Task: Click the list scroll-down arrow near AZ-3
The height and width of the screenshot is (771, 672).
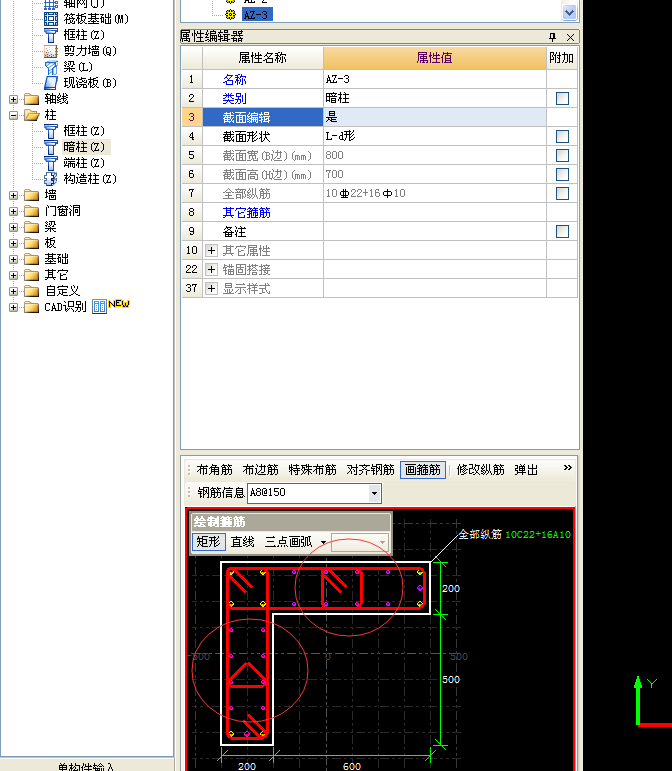Action: 569,13
